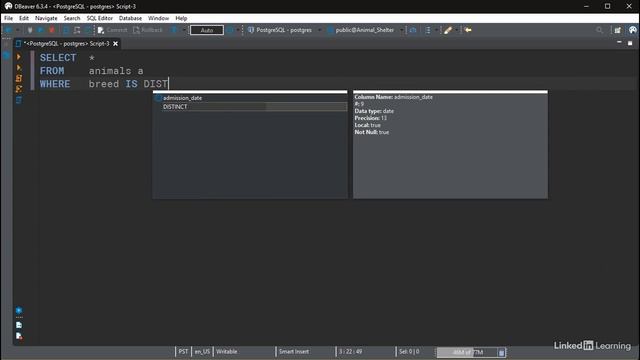Click the format list icon in toolbar
Image resolution: width=640 pixels, height=360 pixels.
[x=427, y=30]
